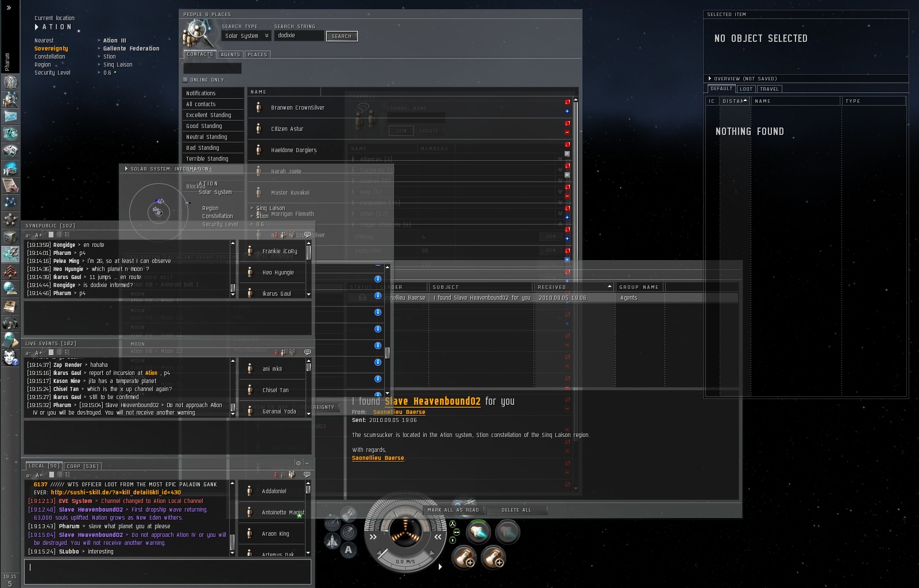The image size is (919, 588).
Task: Open the Help face icon in Neocom
Action: click(10, 358)
